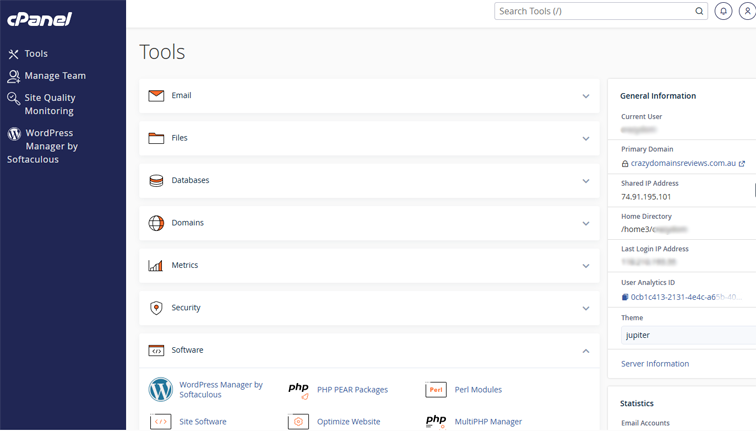Open the MultiPHP Manager link

tap(488, 421)
